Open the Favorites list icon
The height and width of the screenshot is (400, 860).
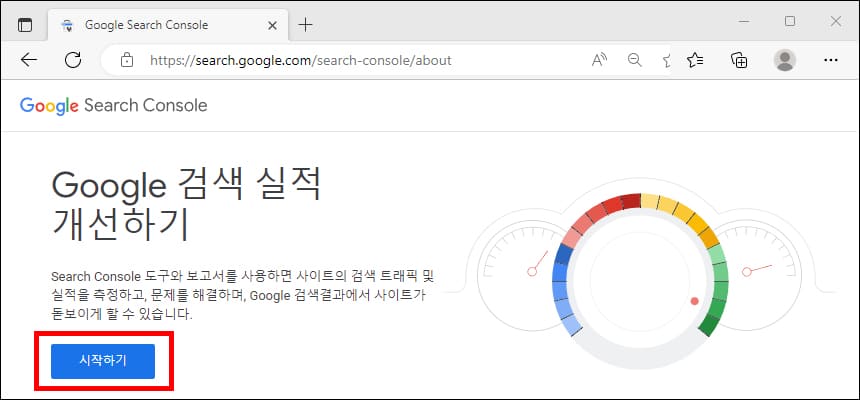[x=695, y=60]
